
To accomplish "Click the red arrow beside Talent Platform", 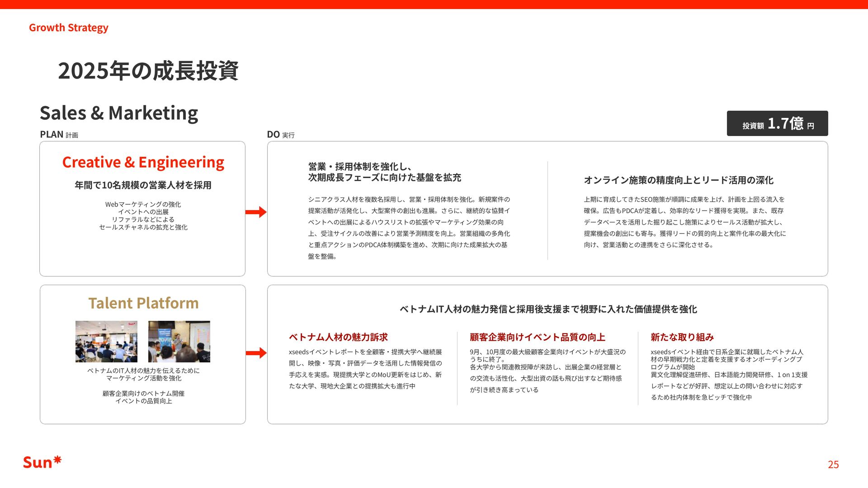I will coord(256,353).
